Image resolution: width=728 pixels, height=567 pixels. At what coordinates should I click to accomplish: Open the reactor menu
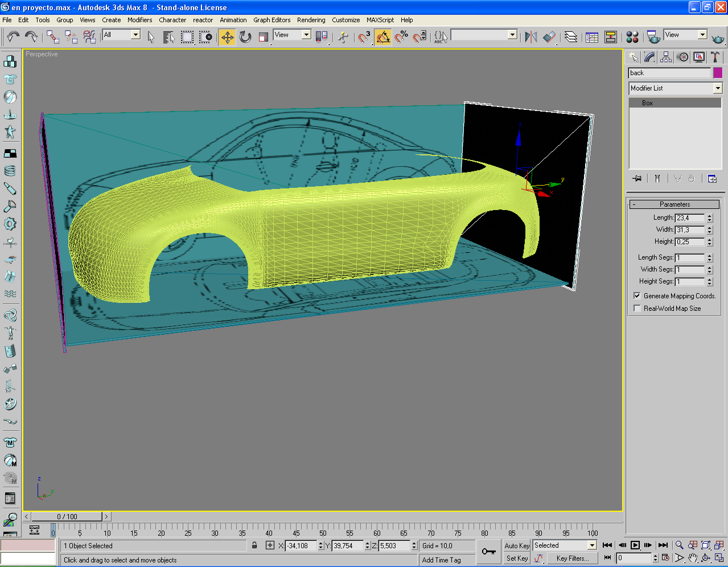point(203,20)
